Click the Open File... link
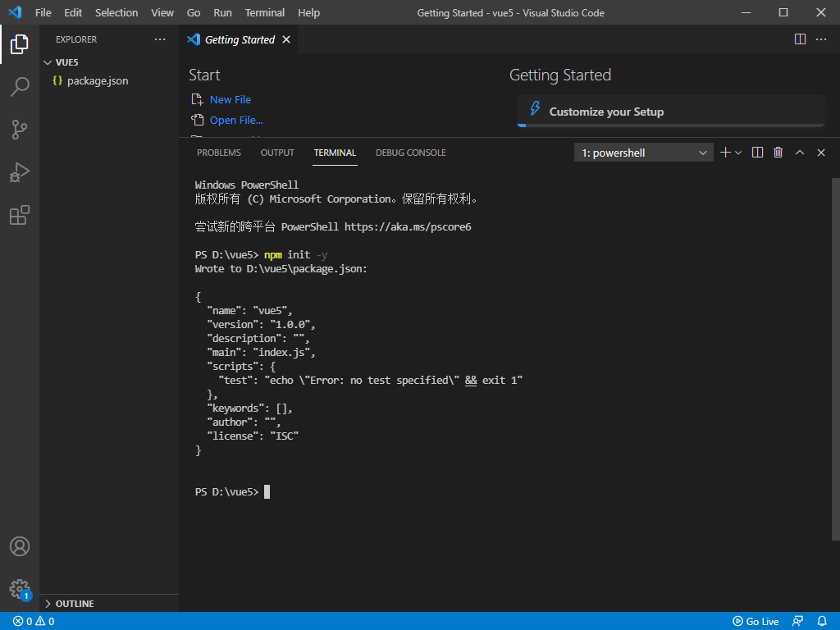Image resolution: width=840 pixels, height=630 pixels. (236, 120)
